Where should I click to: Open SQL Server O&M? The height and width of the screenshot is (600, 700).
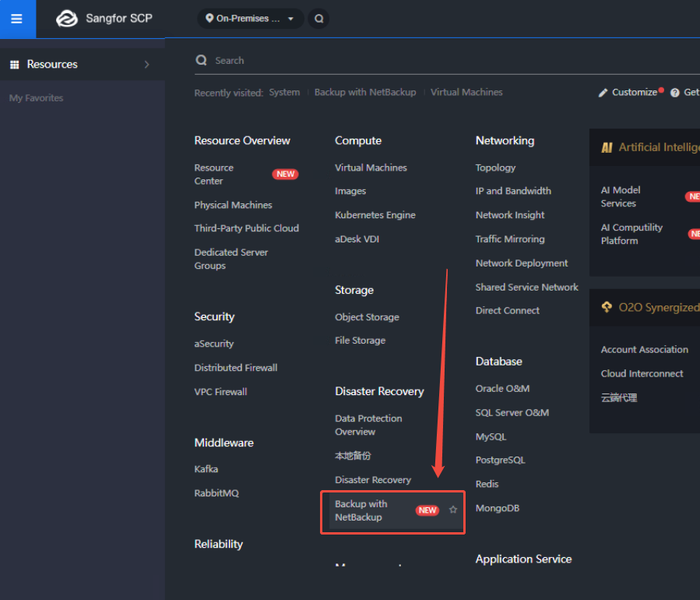[512, 413]
